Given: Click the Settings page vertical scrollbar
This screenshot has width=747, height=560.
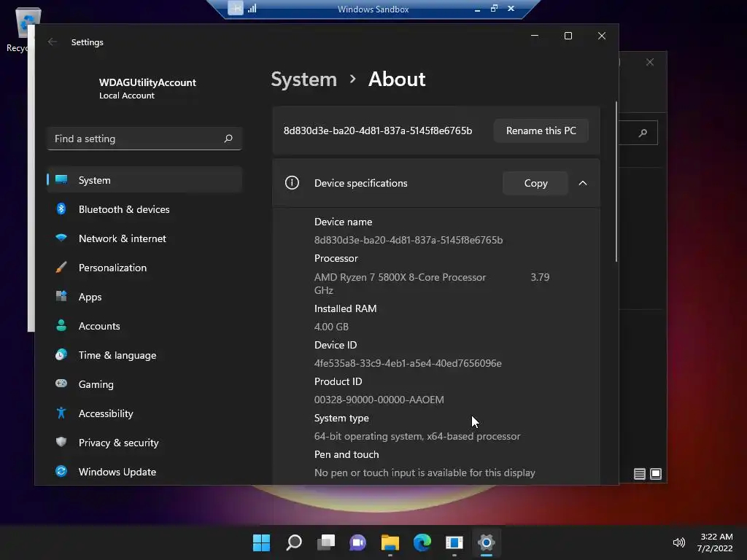Looking at the screenshot, I should [616, 182].
